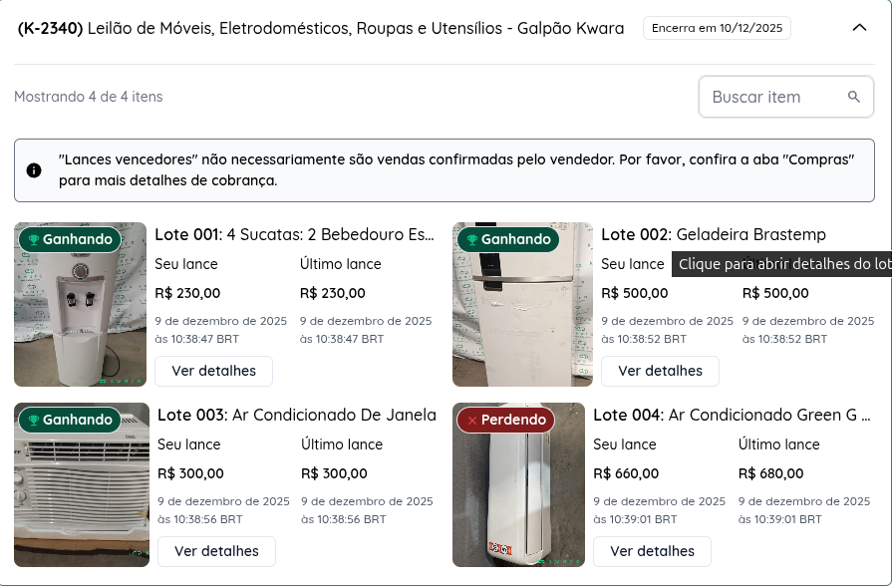Open Ver detalhes for Lote 003

coord(216,551)
